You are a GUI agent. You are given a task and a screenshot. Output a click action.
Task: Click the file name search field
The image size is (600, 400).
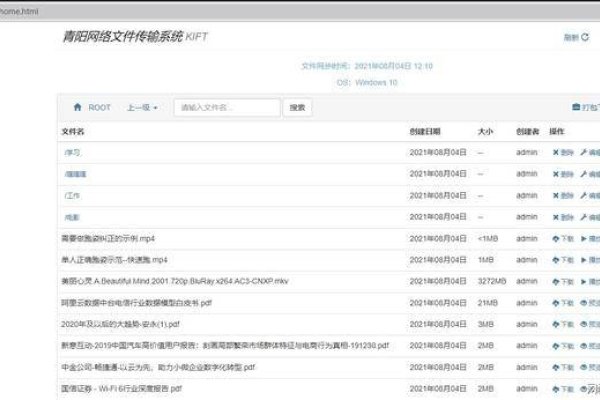[x=227, y=108]
